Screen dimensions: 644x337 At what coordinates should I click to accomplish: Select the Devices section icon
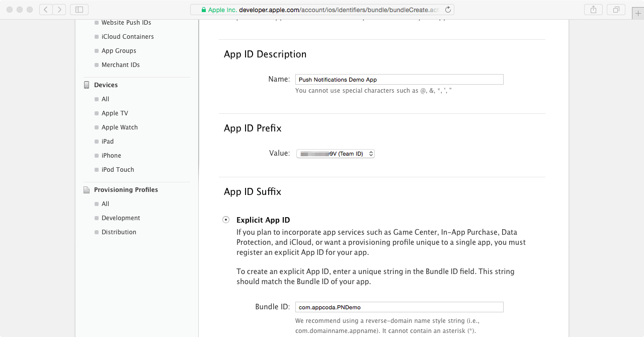(87, 85)
